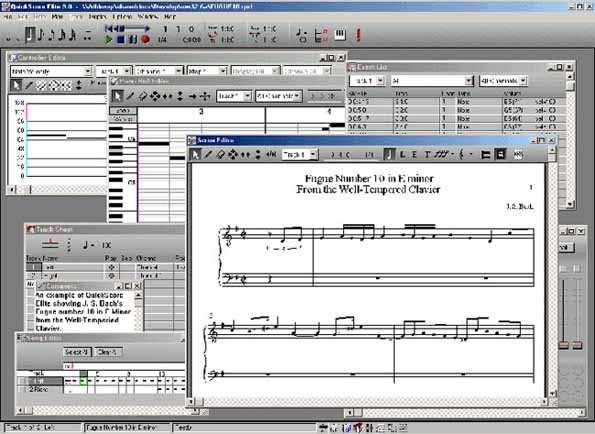Click Clear All button in Song Editor
Image resolution: width=595 pixels, height=434 pixels.
(x=108, y=352)
